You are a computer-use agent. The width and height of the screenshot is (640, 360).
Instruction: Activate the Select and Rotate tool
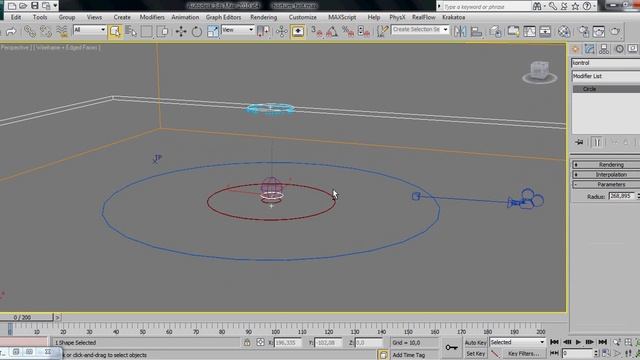point(197,31)
